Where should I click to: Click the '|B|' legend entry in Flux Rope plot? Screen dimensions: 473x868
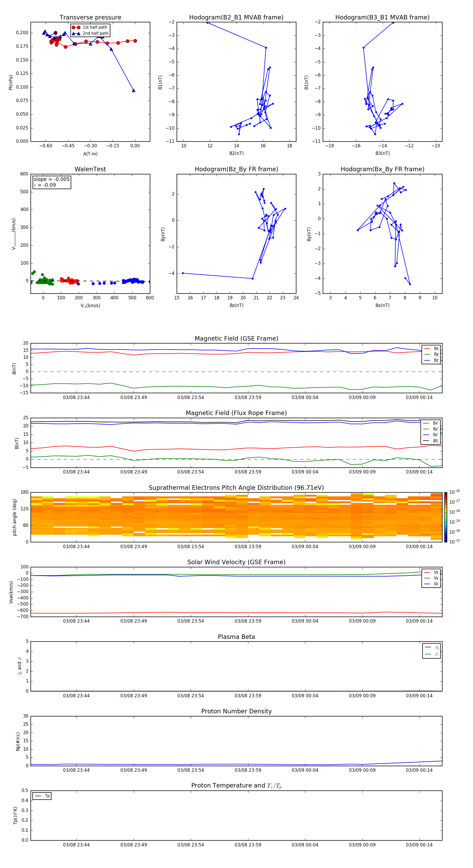pyautogui.click(x=431, y=441)
